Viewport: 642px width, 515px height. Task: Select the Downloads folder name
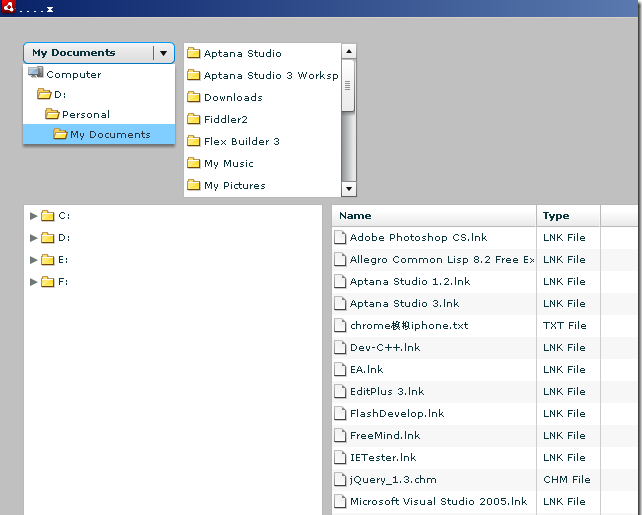pyautogui.click(x=233, y=97)
